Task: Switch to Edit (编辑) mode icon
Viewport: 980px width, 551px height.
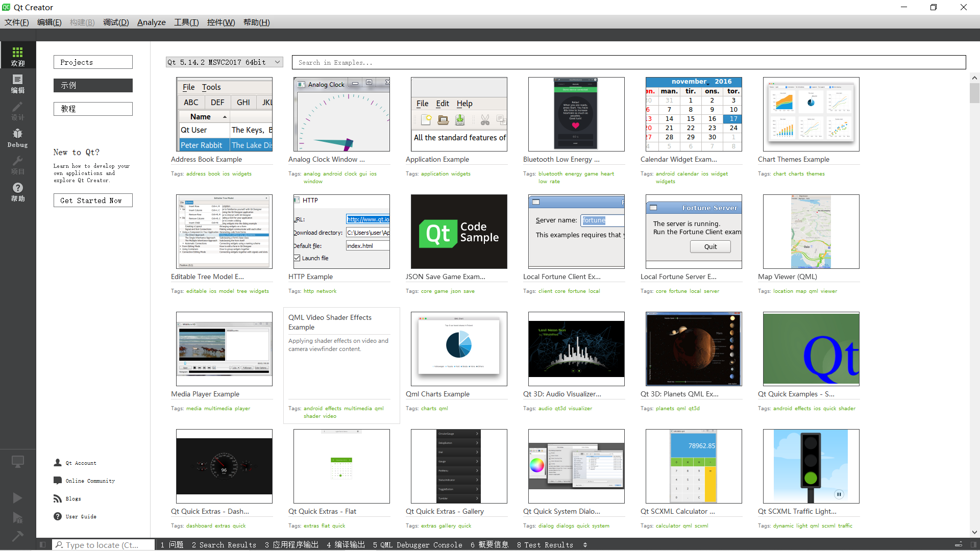Action: [x=17, y=83]
